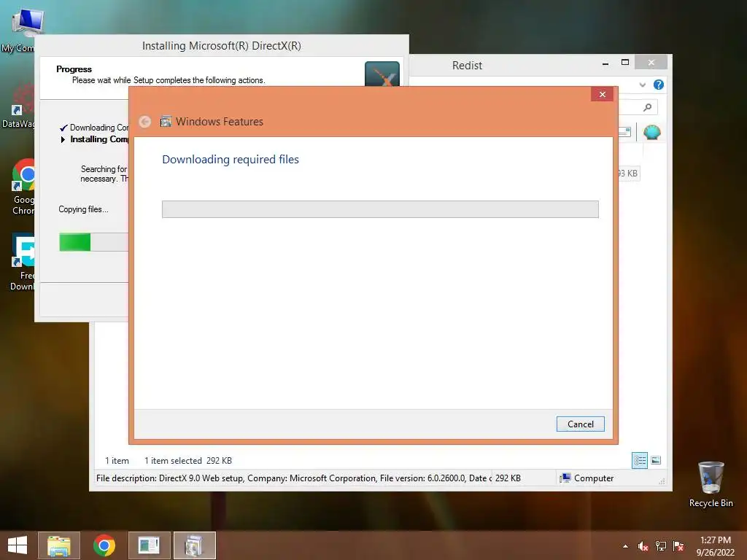Click the muted volume tray icon
Viewport: 747px width, 560px height.
(643, 546)
